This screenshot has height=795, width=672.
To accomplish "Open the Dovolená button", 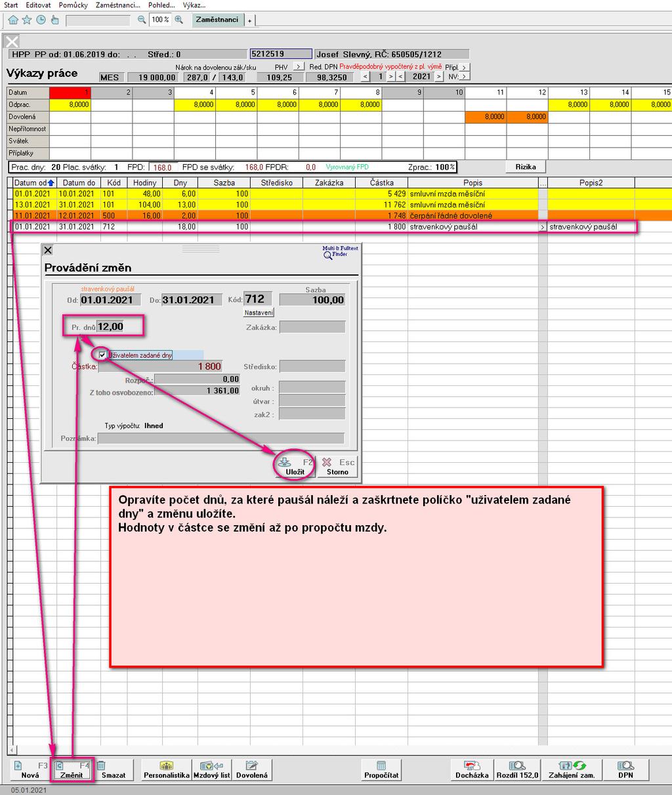I will pyautogui.click(x=252, y=769).
